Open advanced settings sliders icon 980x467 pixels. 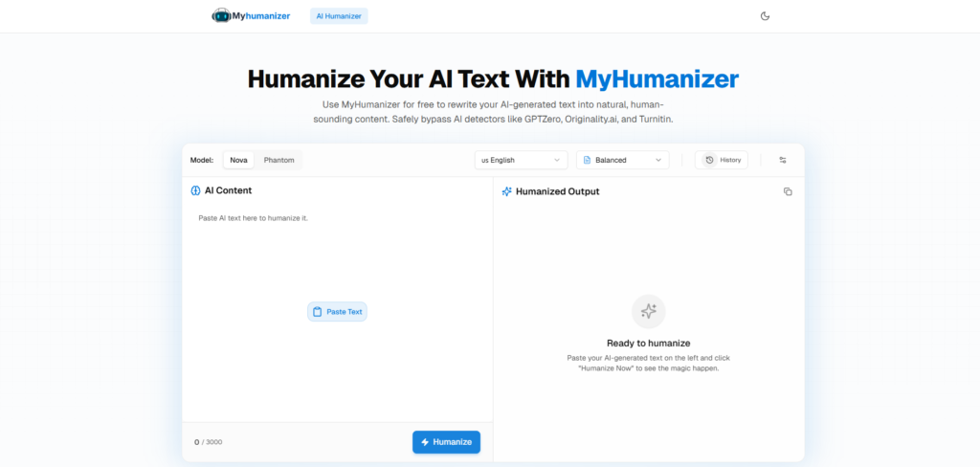click(783, 160)
